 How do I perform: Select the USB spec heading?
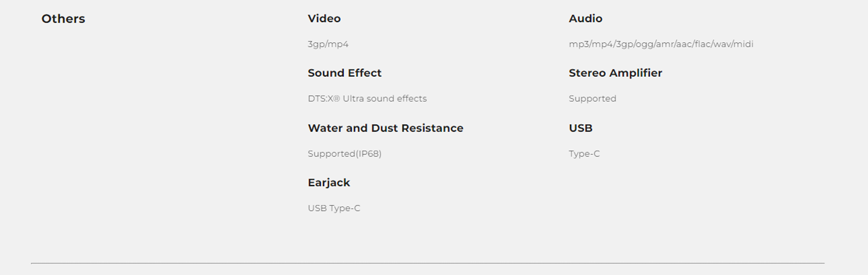coord(580,128)
